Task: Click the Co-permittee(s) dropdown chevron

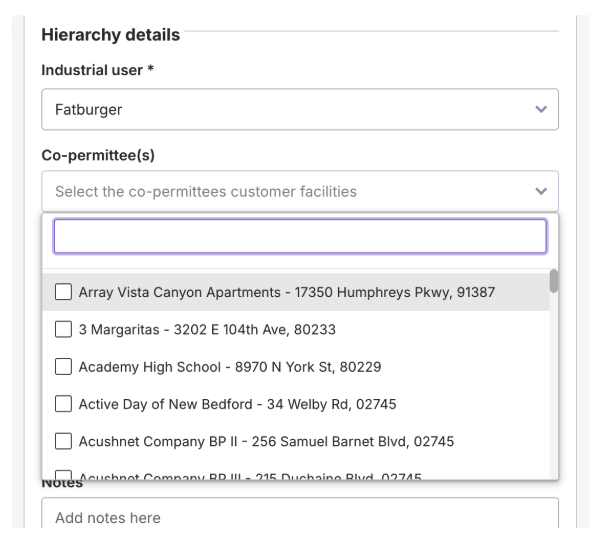Action: click(542, 190)
